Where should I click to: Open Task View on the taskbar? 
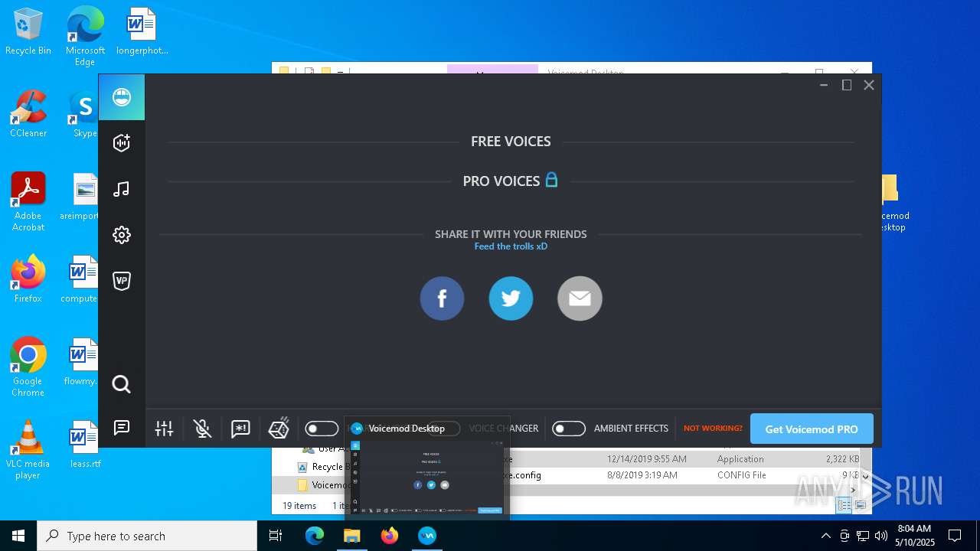[x=276, y=536]
